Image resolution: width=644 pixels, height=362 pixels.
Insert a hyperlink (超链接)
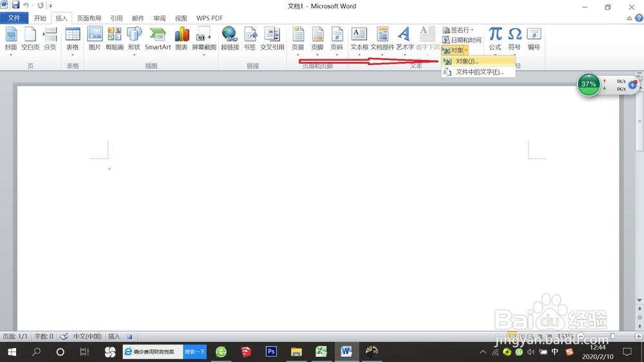click(x=230, y=39)
